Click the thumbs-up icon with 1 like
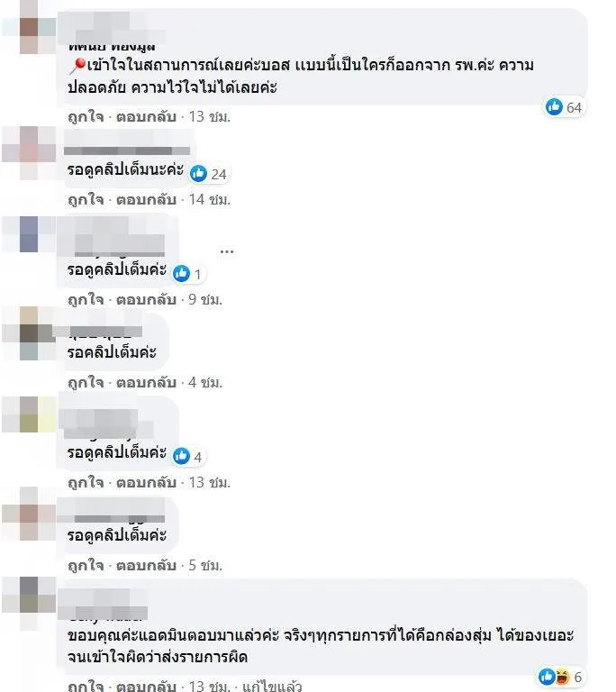 [x=181, y=274]
